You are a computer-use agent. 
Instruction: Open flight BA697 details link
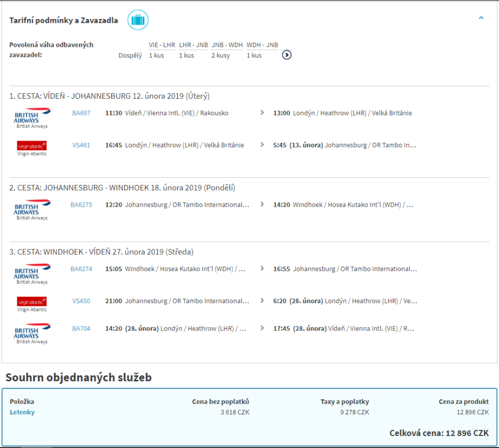point(81,113)
